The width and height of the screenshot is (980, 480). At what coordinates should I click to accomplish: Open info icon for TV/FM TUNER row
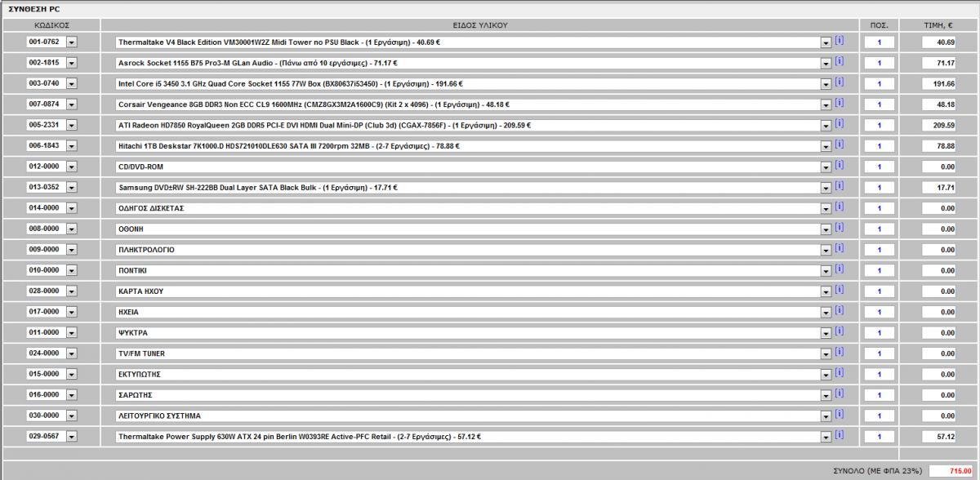click(x=839, y=352)
